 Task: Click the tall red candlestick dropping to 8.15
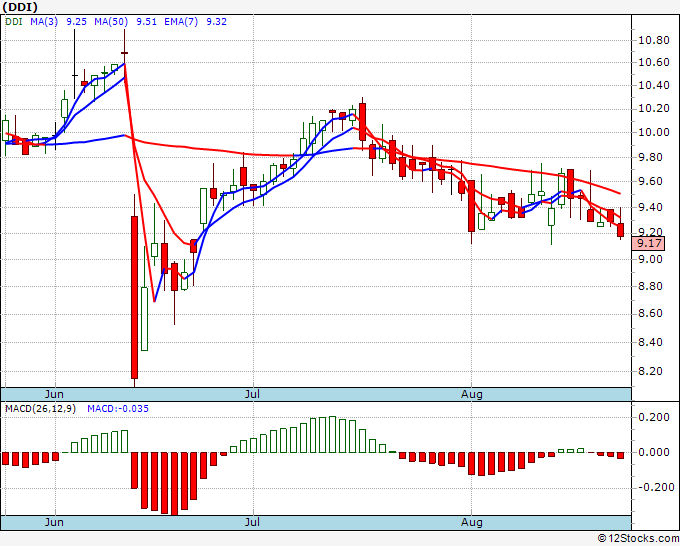(x=134, y=297)
